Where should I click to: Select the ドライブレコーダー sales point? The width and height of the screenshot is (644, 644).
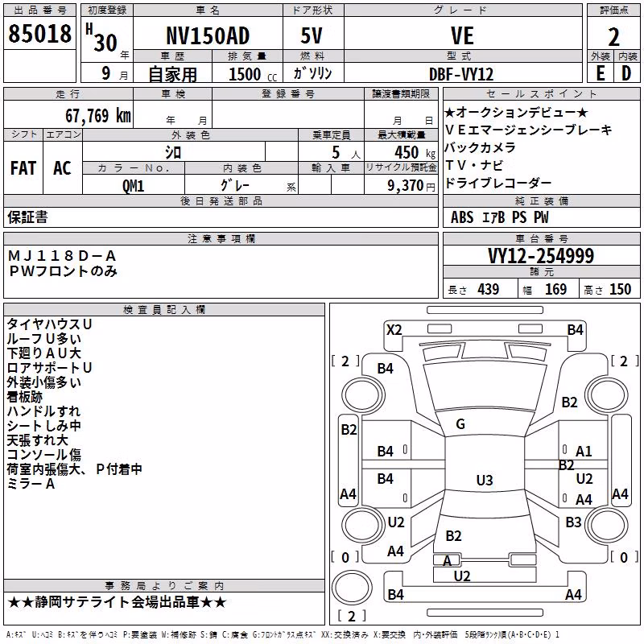coord(497,183)
